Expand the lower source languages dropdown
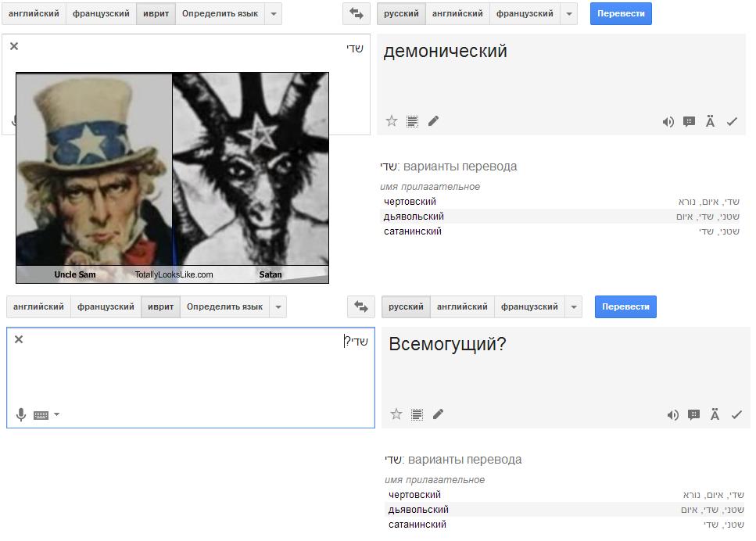Viewport: 756px width, 541px height. (278, 306)
